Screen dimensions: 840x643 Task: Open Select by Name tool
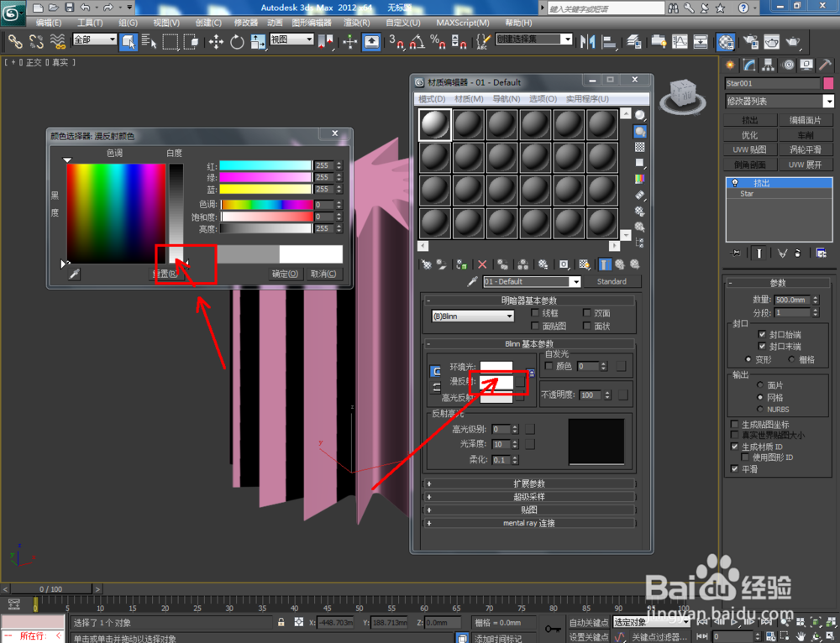click(149, 42)
